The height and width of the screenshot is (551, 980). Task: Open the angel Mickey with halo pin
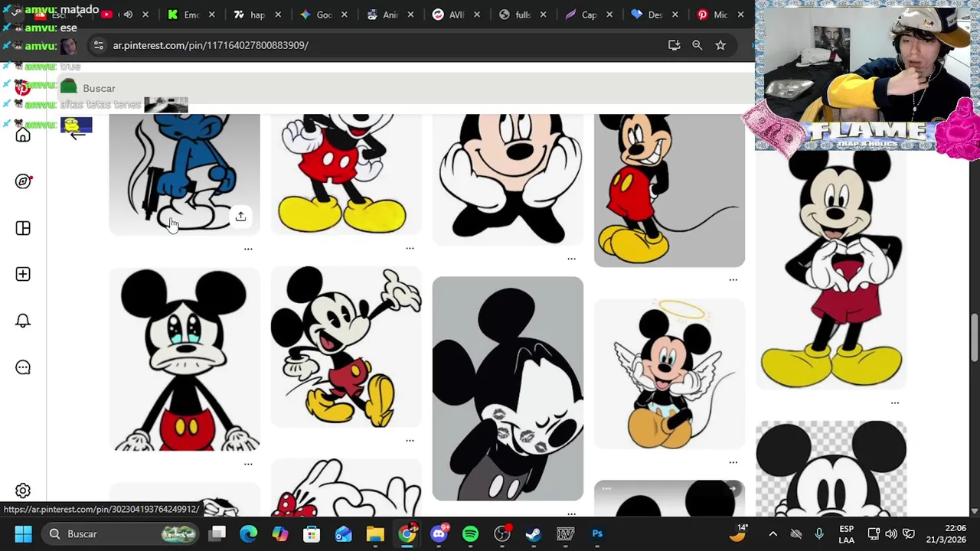[669, 374]
